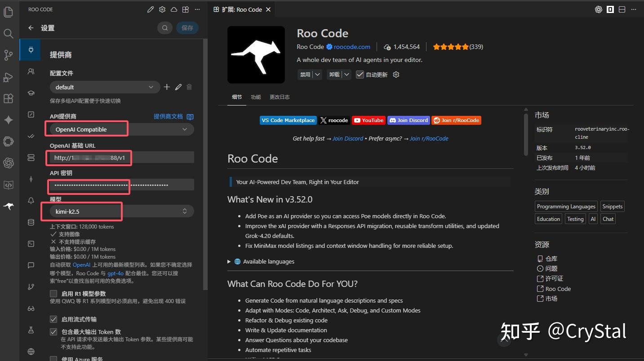Viewport: 644px width, 361px height.
Task: Enable the 启用 R1 模型参数 checkbox
Action: pos(53,294)
